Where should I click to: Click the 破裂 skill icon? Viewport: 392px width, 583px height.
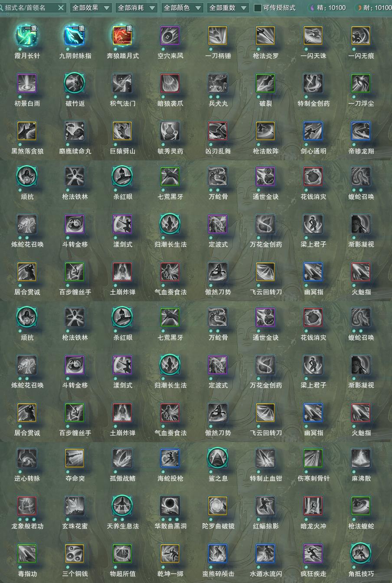coord(266,83)
